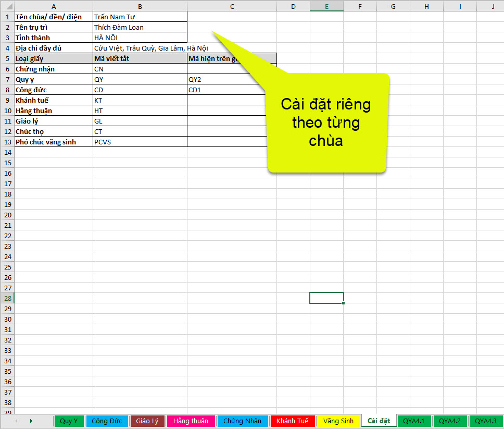Click column G header

(393, 6)
